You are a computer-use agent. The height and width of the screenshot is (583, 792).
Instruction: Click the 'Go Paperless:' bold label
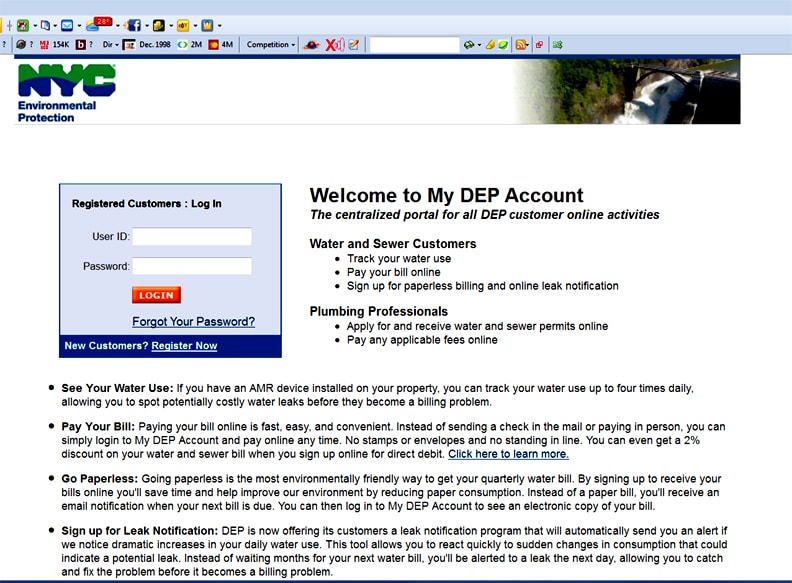point(100,479)
